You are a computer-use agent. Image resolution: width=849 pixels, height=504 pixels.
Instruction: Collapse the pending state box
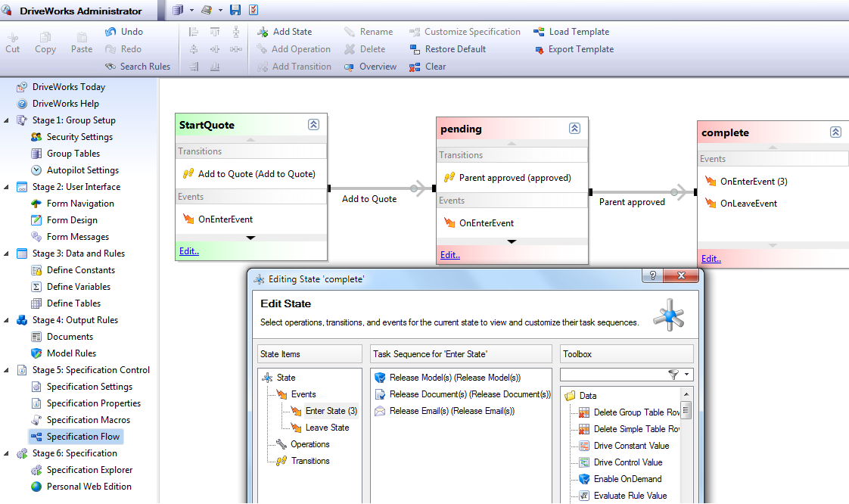tap(574, 129)
